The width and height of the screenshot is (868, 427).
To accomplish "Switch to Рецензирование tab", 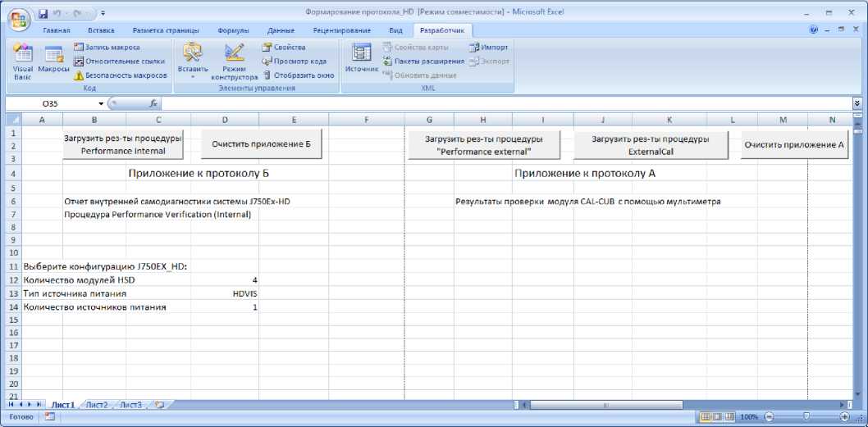I will point(341,30).
